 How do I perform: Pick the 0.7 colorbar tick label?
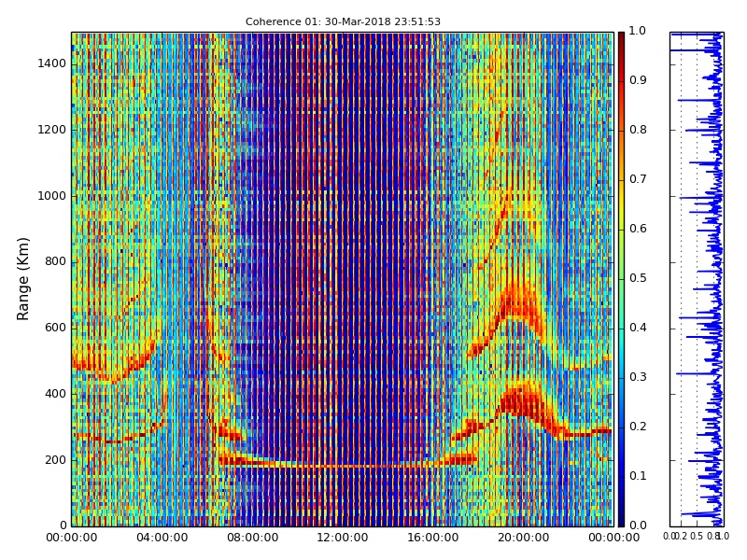pos(638,179)
